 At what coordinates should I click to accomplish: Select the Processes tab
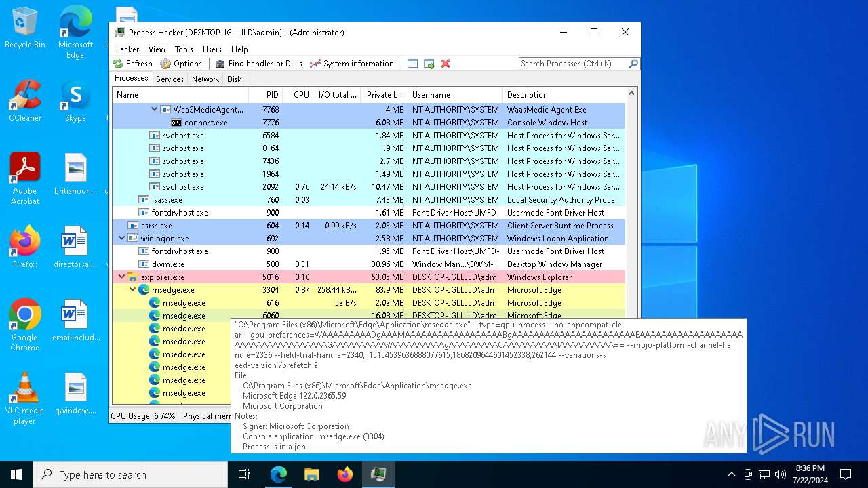click(131, 79)
